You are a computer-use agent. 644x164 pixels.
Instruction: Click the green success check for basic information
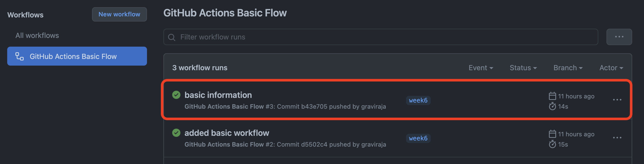176,95
